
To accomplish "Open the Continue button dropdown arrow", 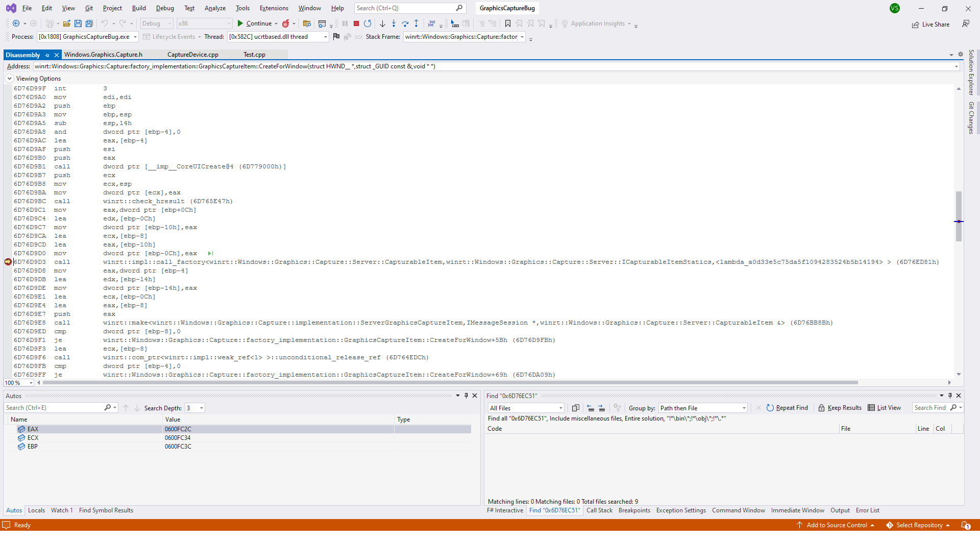I will 276,23.
